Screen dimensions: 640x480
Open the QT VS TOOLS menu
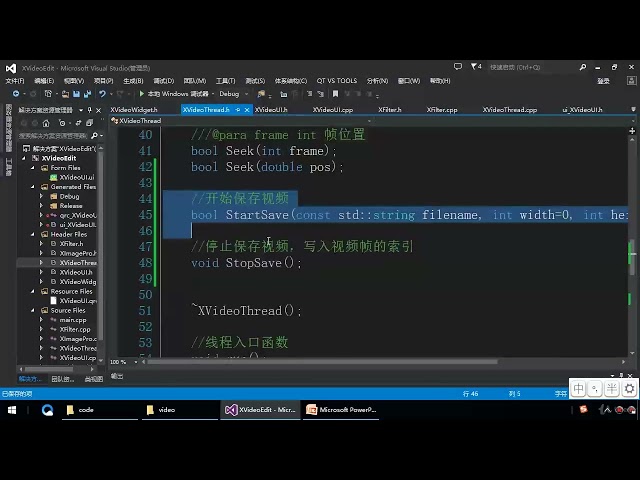click(337, 81)
